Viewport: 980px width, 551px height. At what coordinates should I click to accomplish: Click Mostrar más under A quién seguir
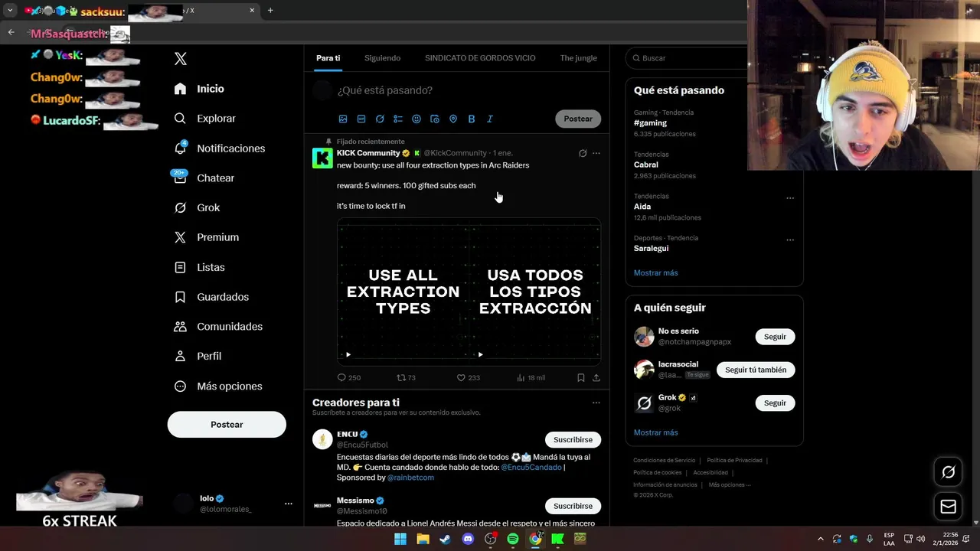(x=655, y=433)
